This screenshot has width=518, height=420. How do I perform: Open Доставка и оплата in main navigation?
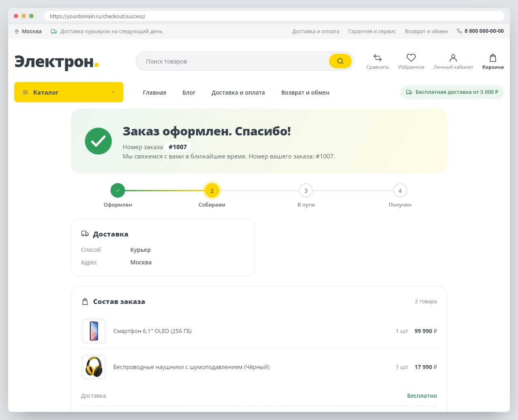click(238, 93)
